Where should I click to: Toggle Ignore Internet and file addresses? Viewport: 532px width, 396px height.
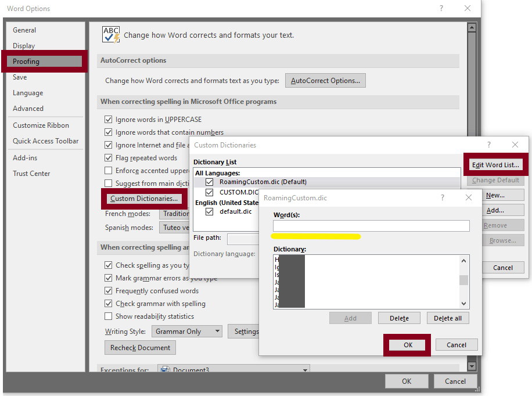[108, 145]
